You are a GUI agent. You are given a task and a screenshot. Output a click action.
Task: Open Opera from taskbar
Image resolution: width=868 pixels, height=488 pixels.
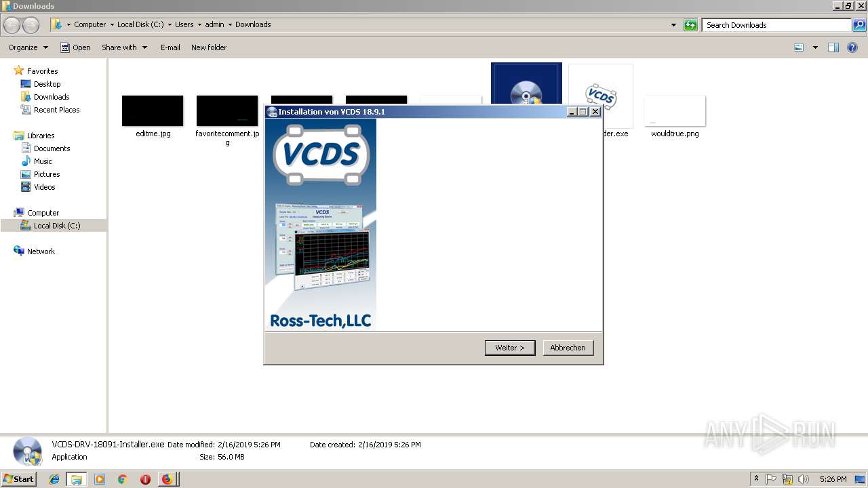tap(145, 479)
